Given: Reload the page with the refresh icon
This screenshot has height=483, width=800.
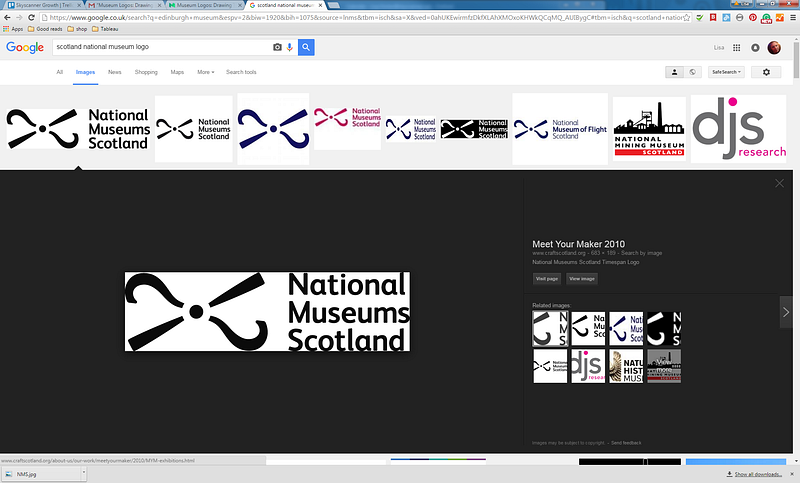Looking at the screenshot, I should 31,17.
